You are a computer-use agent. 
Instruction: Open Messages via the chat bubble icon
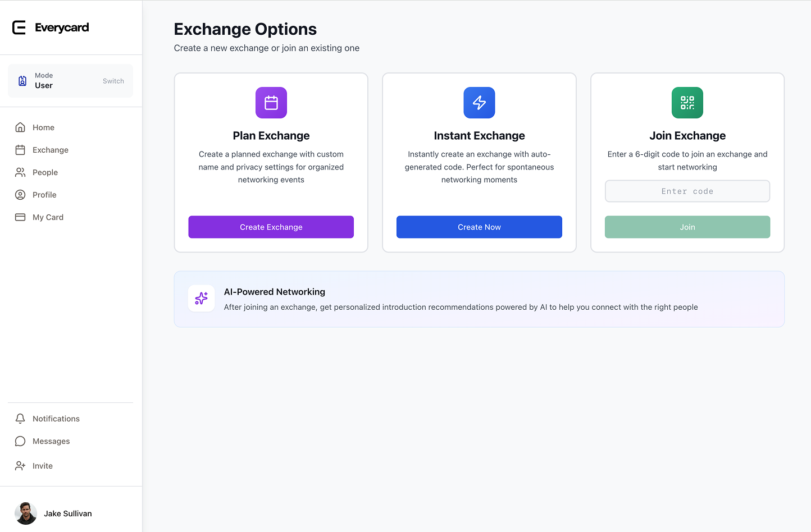point(20,441)
